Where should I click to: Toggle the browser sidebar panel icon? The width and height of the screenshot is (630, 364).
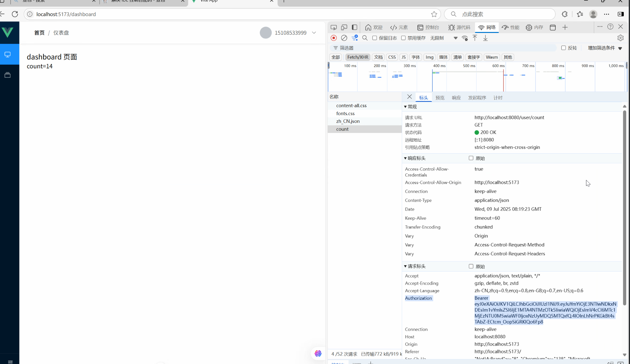point(621,14)
